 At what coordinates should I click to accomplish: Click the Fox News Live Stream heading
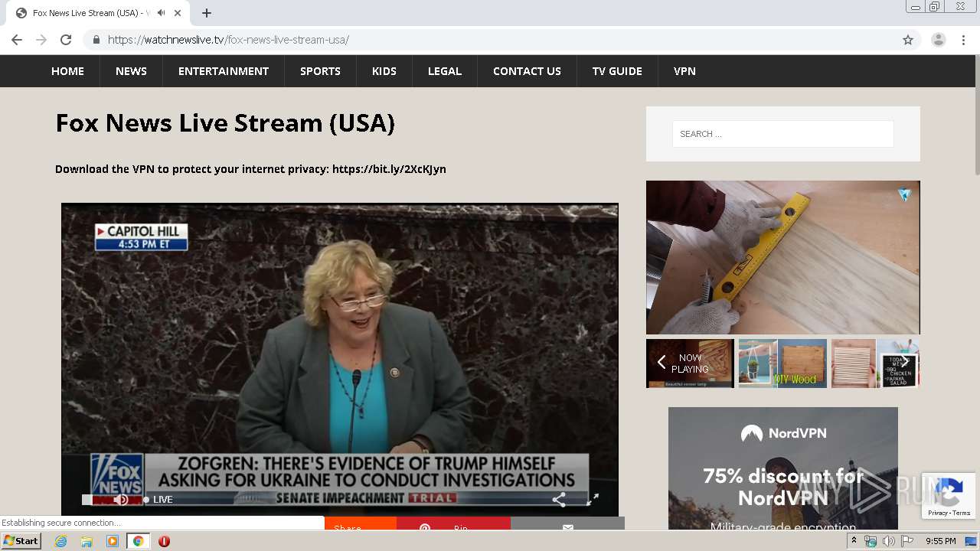(225, 123)
